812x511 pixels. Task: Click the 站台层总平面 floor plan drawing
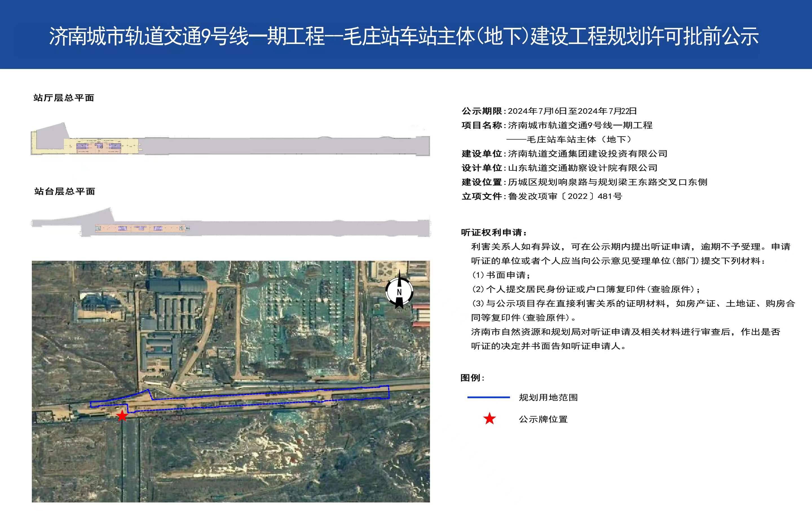point(231,222)
